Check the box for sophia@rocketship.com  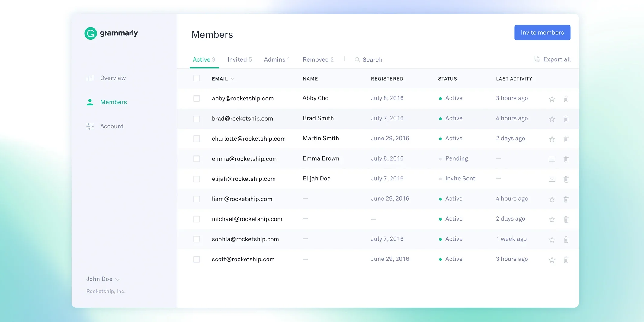(x=197, y=239)
